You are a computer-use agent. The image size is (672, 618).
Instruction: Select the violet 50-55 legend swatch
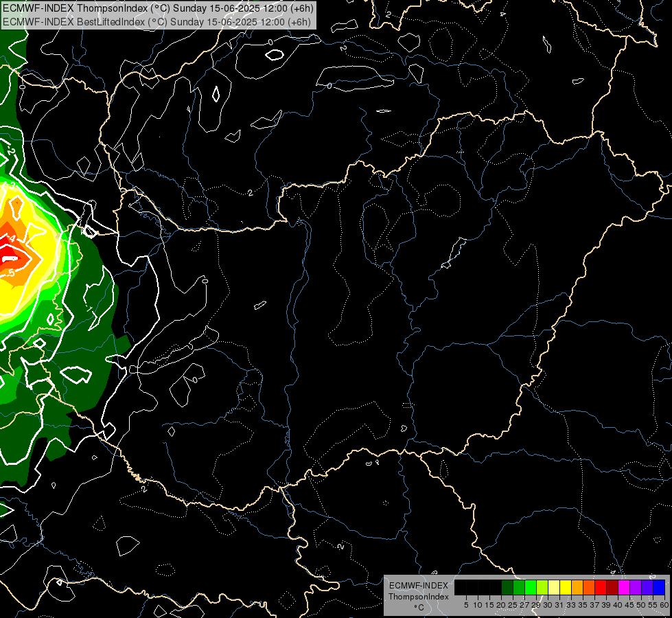(647, 588)
